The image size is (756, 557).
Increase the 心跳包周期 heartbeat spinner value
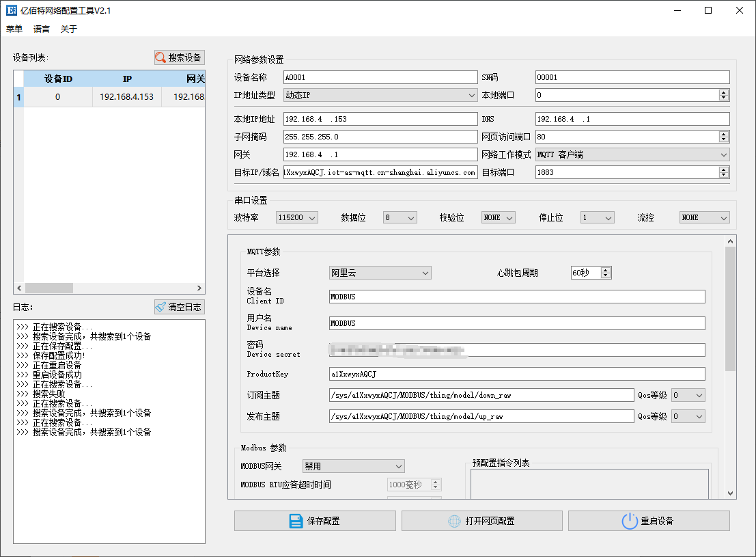tap(606, 270)
